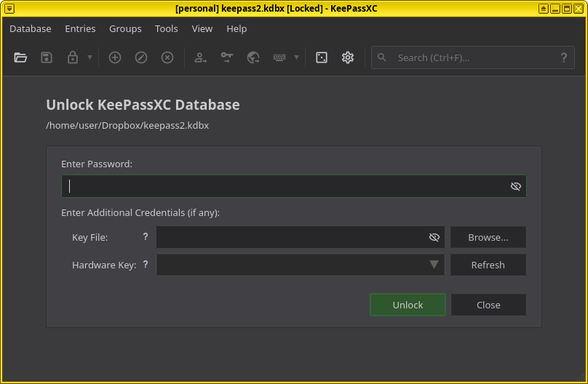Open the View menu
Screen dimensions: 588x384
click(202, 29)
